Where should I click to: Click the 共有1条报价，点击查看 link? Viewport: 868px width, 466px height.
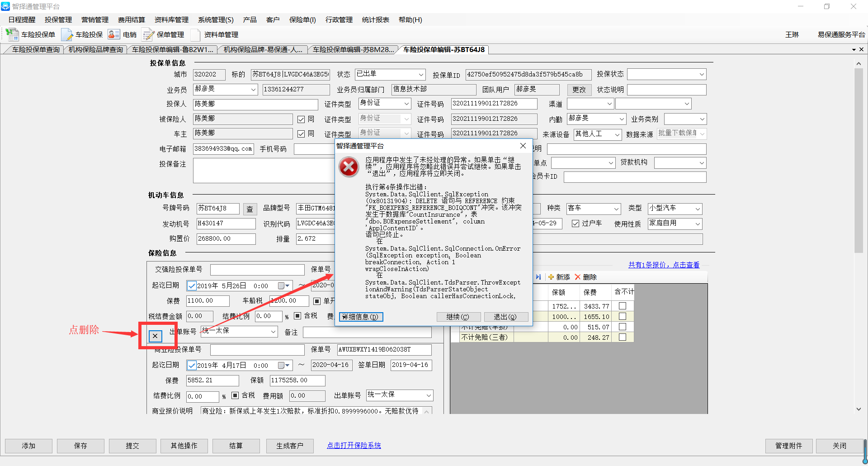664,265
